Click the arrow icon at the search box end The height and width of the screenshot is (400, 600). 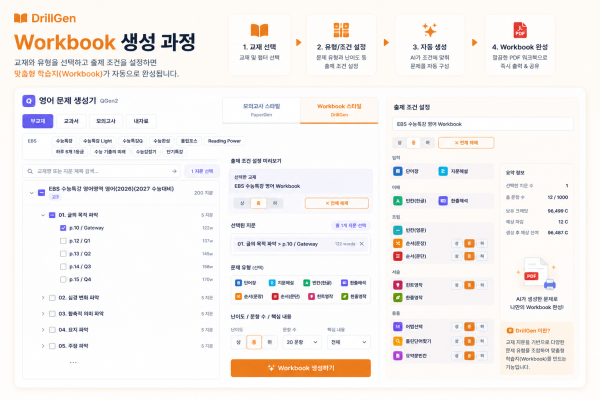coord(174,171)
